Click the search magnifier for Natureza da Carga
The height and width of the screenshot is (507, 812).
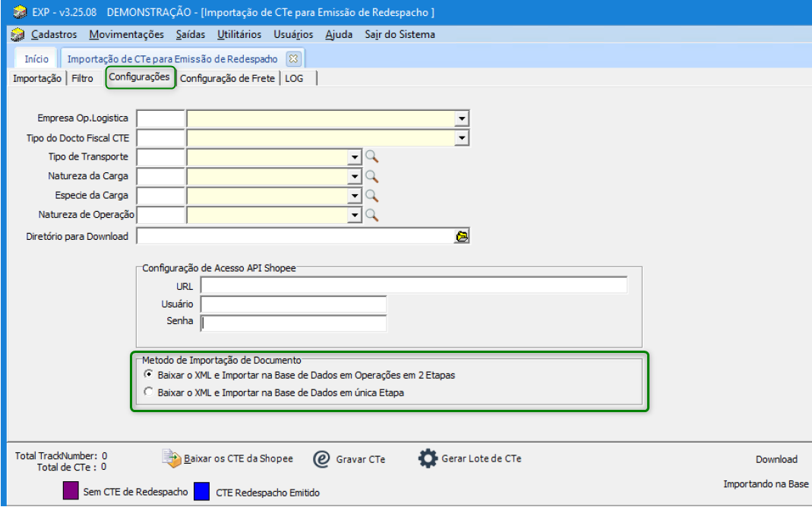pos(371,176)
